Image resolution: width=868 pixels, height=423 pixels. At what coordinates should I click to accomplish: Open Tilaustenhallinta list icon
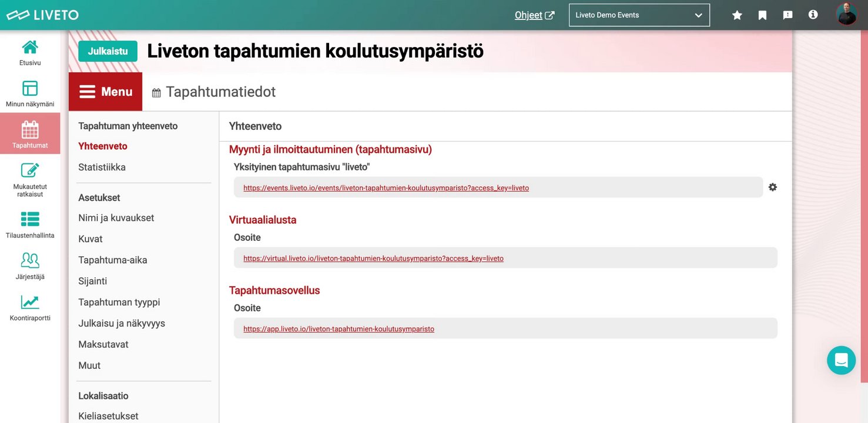pyautogui.click(x=30, y=219)
